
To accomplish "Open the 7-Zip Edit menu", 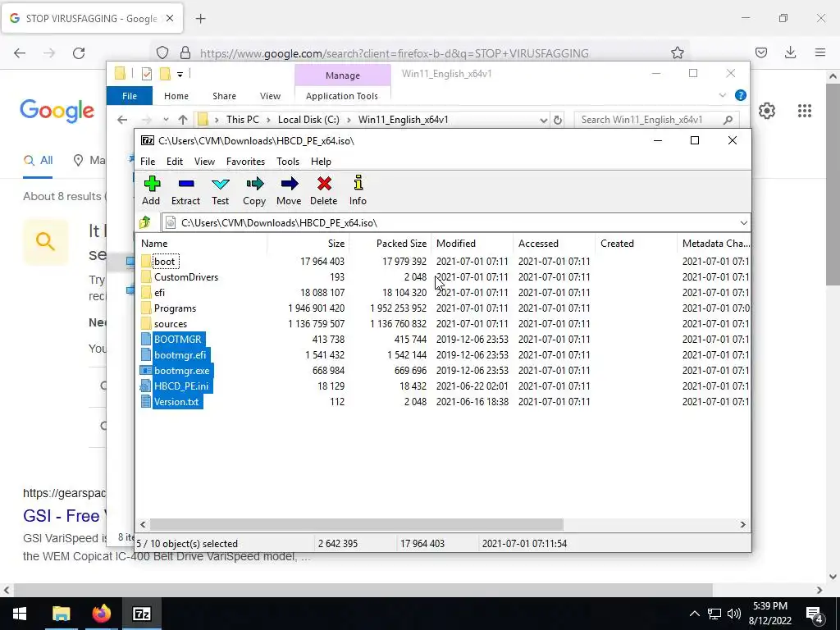I will tap(175, 162).
